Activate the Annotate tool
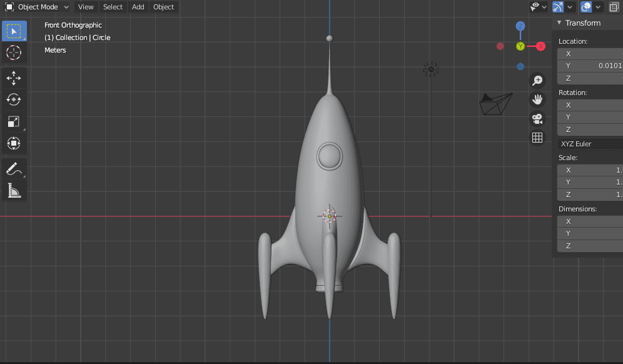This screenshot has width=623, height=364. [14, 168]
